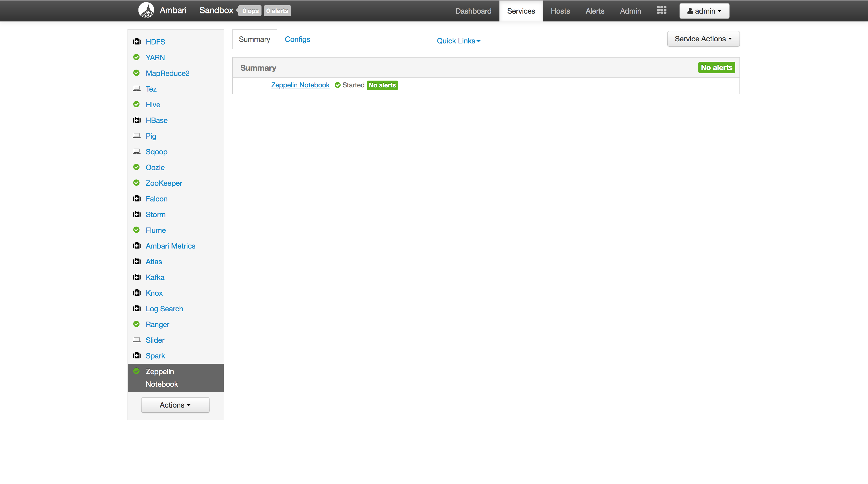Click the Ambari logo
The height and width of the screenshot is (484, 868).
[x=146, y=10]
